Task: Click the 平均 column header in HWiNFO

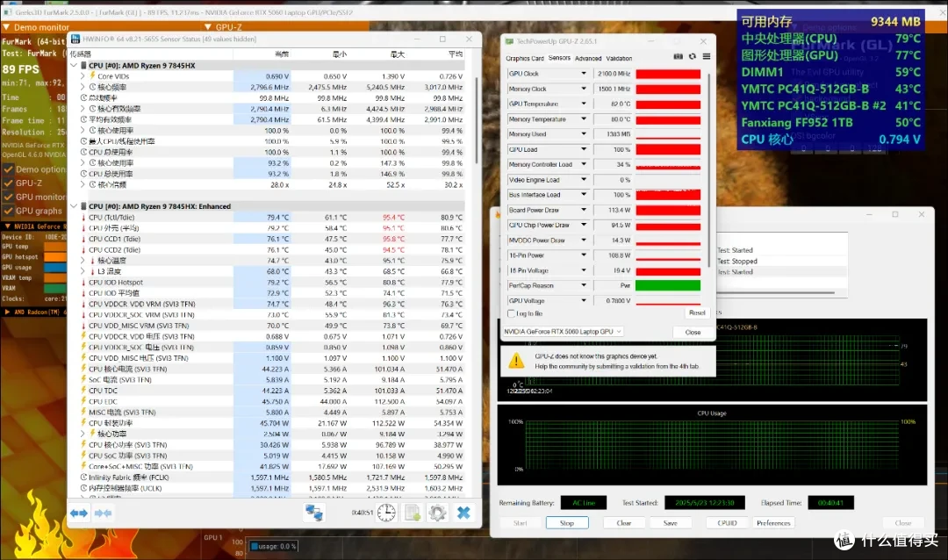Action: [x=456, y=54]
